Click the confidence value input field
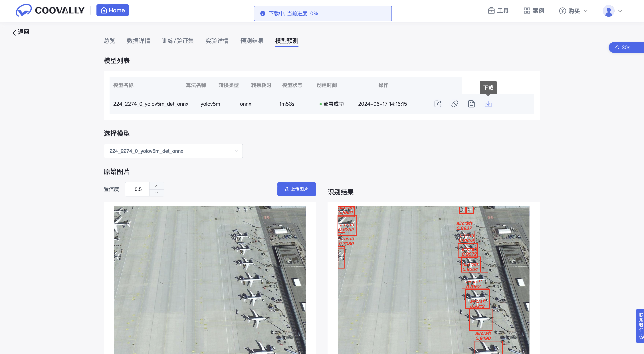Viewport: 644px width, 354px height. pos(138,189)
